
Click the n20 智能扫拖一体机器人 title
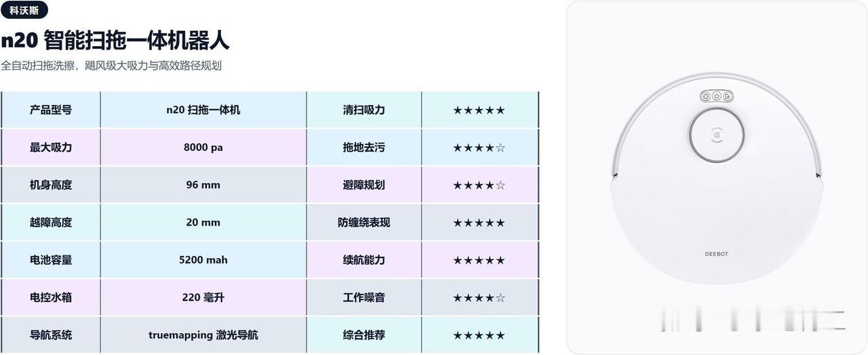point(115,41)
